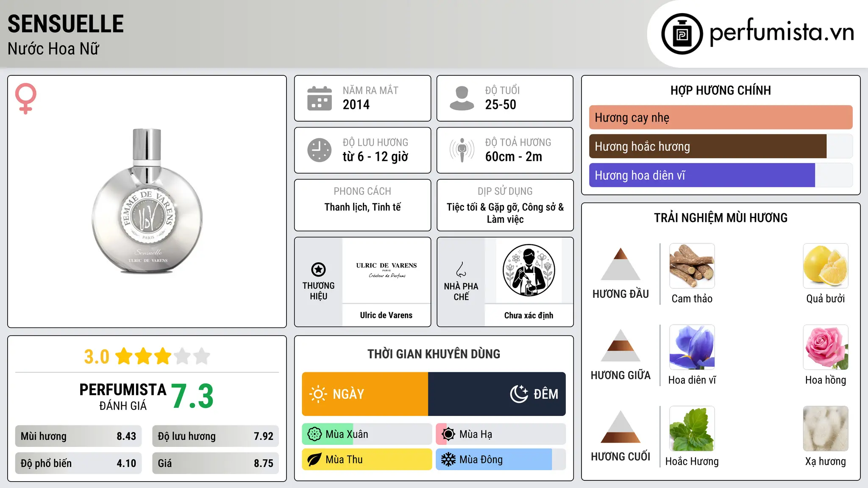Open the Hoa diên vĩ note image
The image size is (868, 488).
[x=692, y=347]
